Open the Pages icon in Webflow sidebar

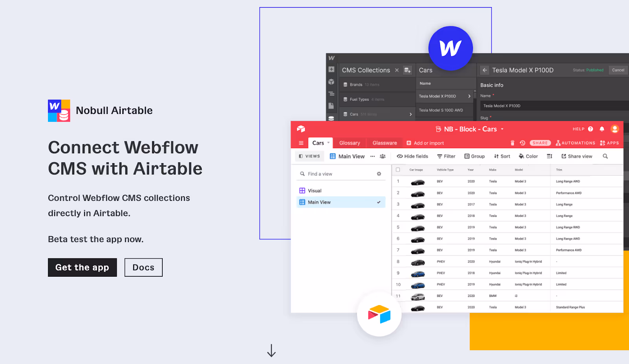331,106
